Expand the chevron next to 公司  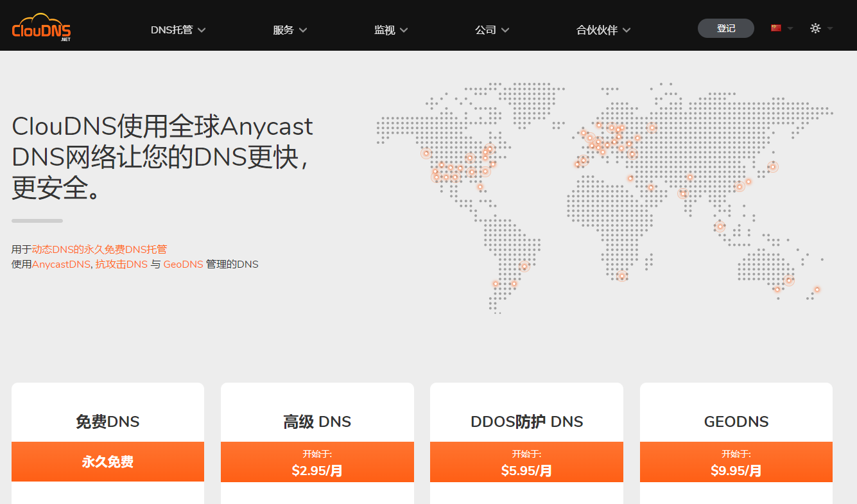505,30
